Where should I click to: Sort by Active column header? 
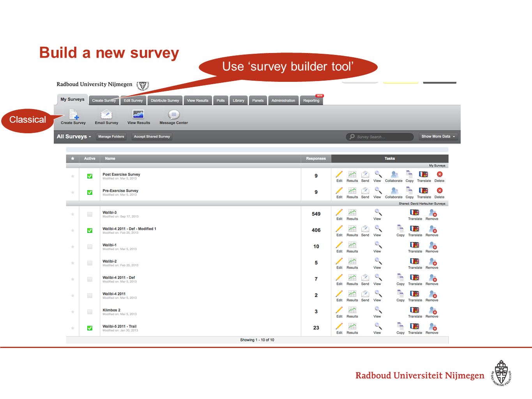point(90,159)
